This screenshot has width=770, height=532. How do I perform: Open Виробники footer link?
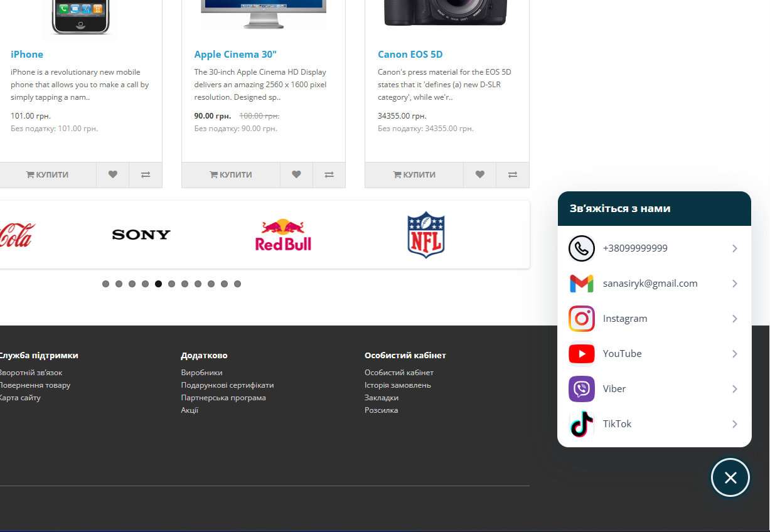coord(202,373)
